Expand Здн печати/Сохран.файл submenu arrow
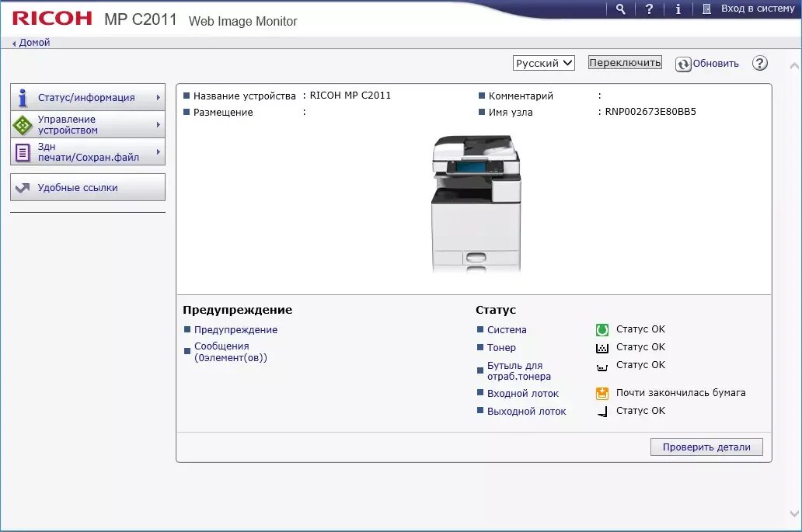 158,151
